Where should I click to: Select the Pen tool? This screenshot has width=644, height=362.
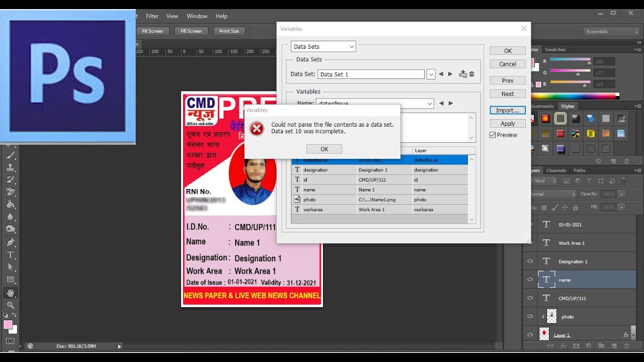click(11, 242)
